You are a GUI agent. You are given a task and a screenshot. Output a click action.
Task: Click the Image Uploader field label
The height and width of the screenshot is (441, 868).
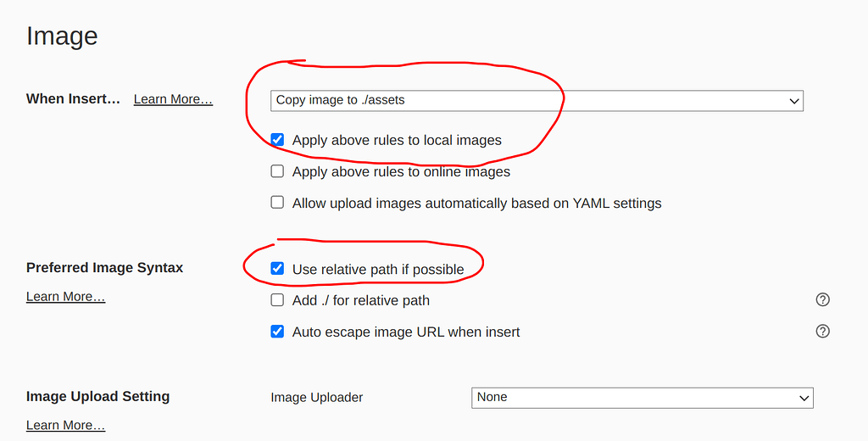pos(316,397)
